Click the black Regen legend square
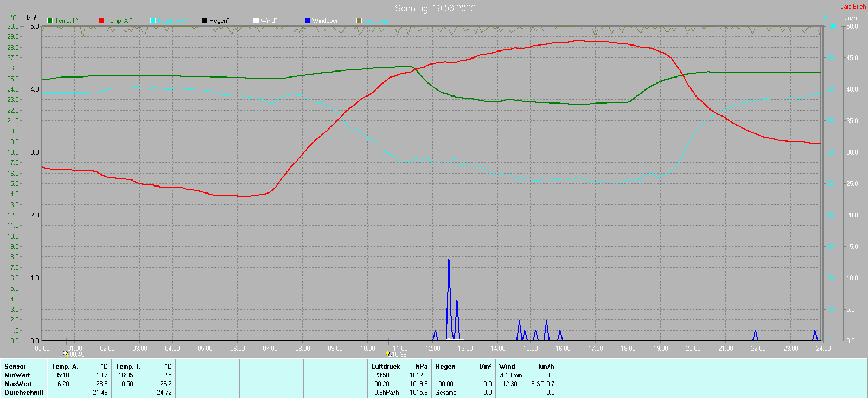 205,21
